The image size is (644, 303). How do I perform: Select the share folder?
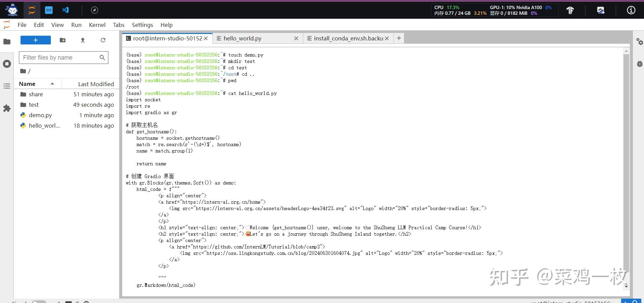pyautogui.click(x=67, y=94)
